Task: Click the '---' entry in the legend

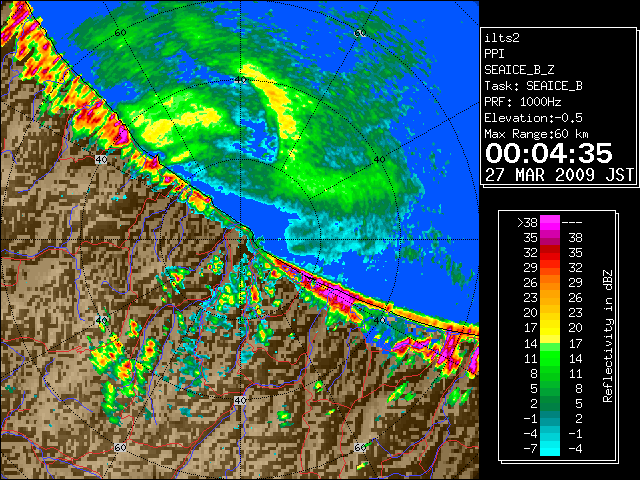Action: coord(572,223)
